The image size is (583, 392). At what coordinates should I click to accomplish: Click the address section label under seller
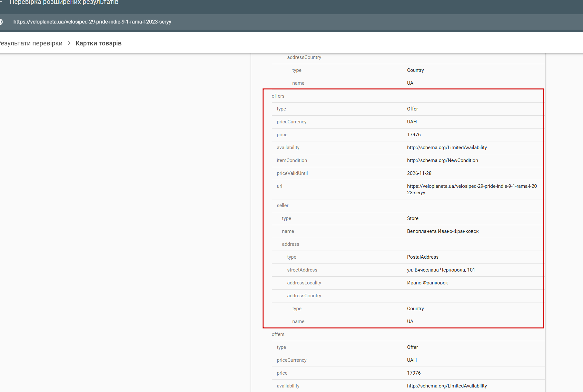pyautogui.click(x=291, y=244)
